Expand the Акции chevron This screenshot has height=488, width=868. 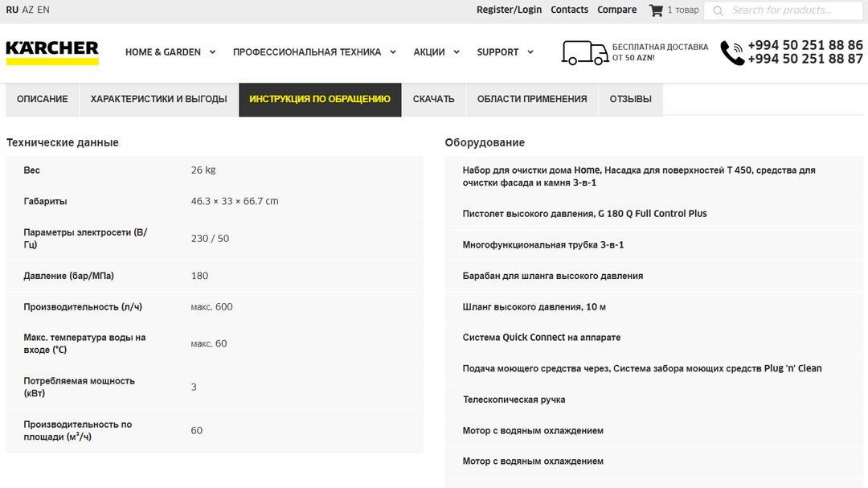tap(457, 52)
